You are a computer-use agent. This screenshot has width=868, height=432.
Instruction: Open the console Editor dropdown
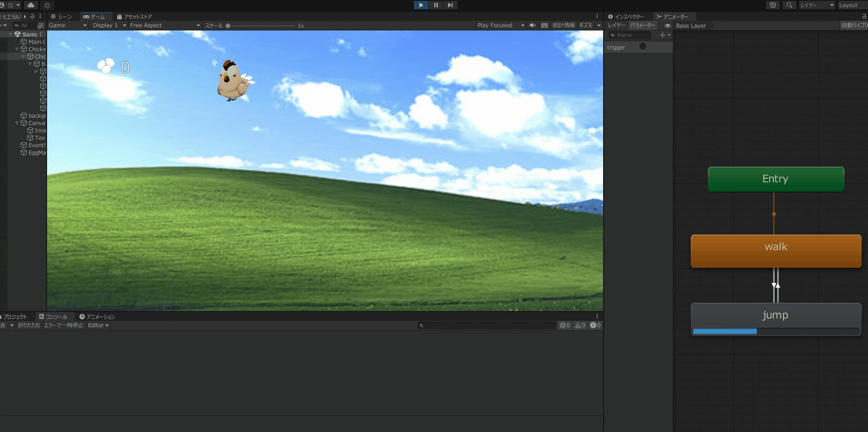(98, 325)
